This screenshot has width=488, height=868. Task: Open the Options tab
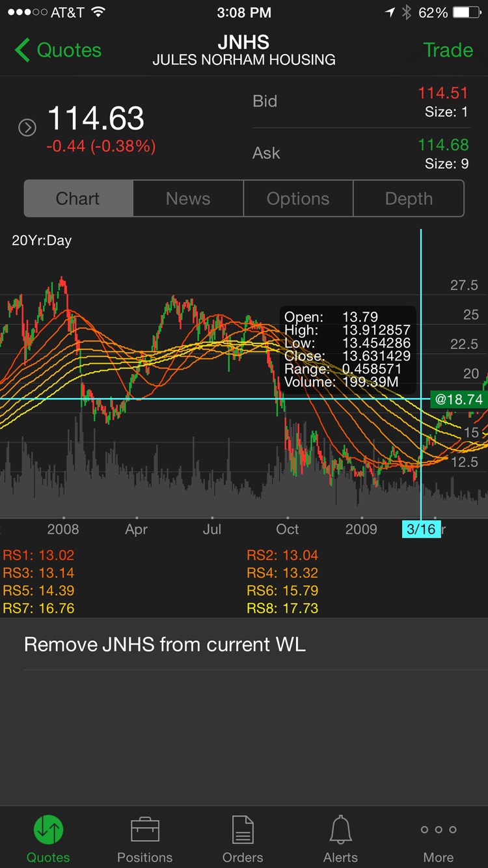click(x=298, y=198)
